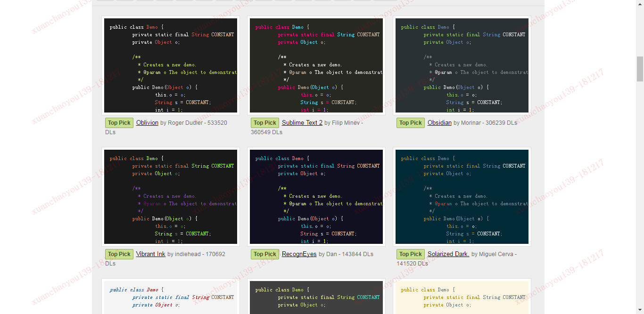644x314 pixels.
Task: Click the Vibrant Ink code preview thumbnail
Action: (171, 197)
